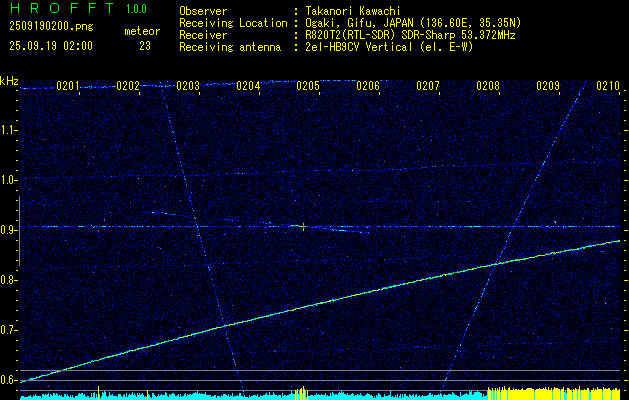Click the HROFFT title text
This screenshot has height=400, width=629.
(63, 8)
